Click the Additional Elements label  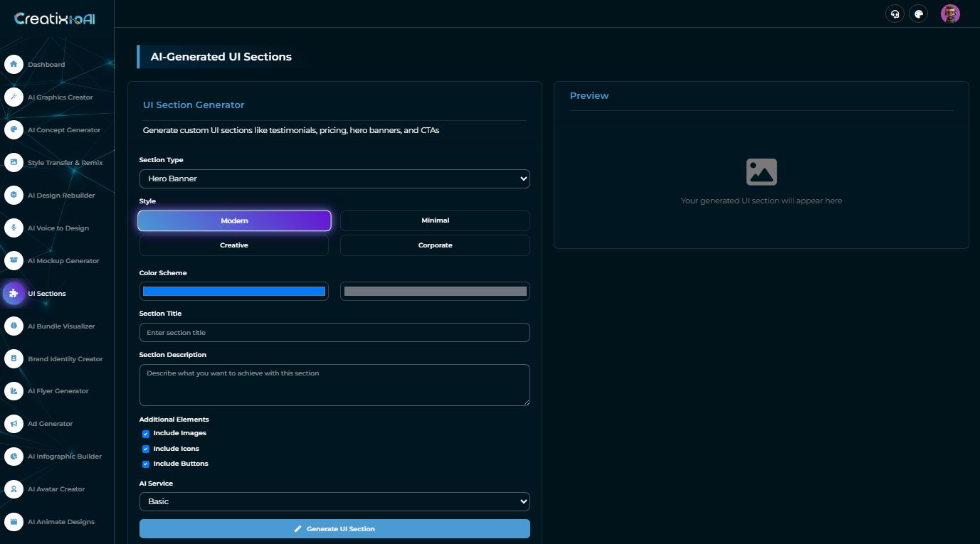[x=174, y=420]
